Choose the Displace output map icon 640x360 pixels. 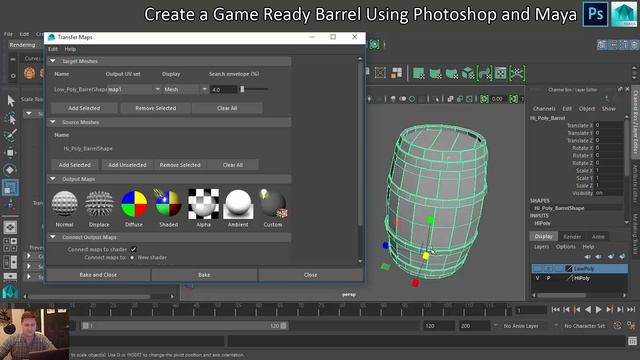[x=99, y=203]
